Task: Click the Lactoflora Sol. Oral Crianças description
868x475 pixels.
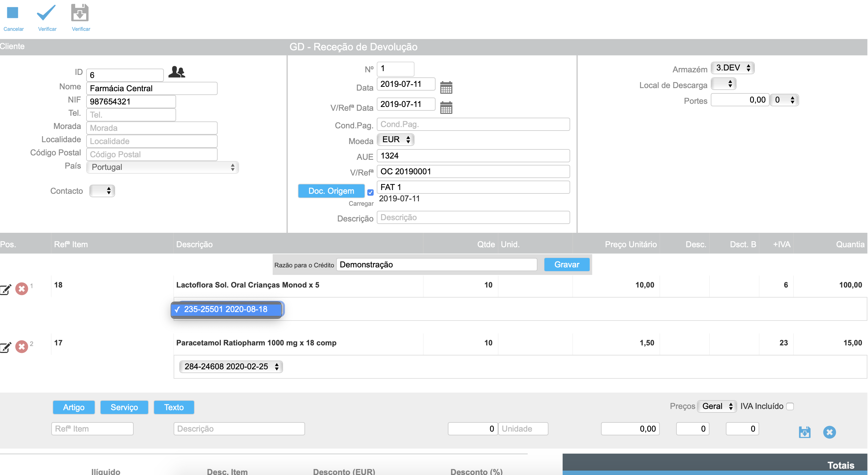Action: click(248, 285)
